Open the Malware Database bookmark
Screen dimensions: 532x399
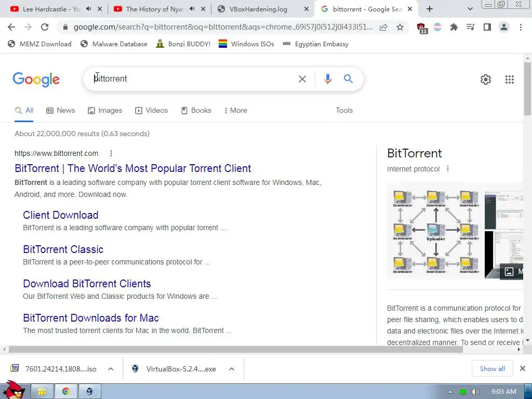coord(114,44)
